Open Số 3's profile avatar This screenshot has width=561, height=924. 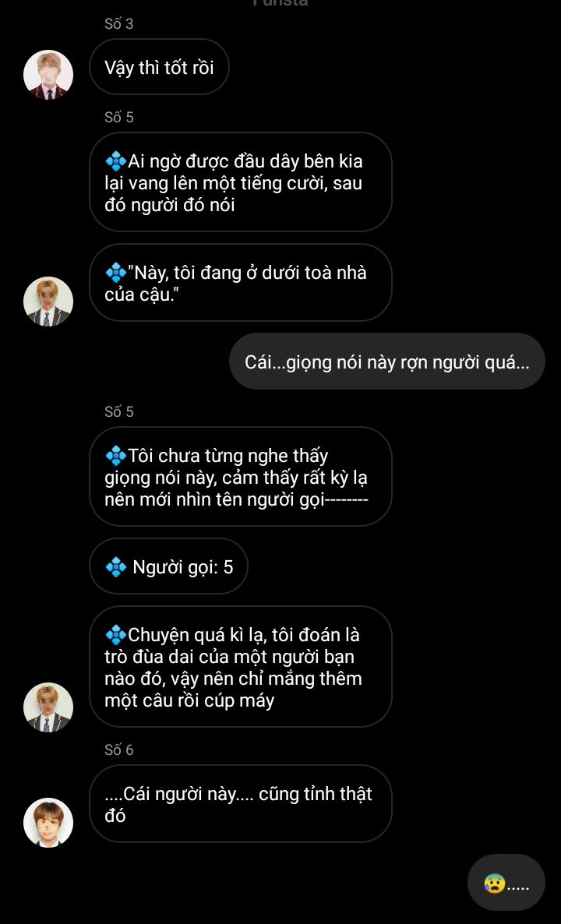48,75
